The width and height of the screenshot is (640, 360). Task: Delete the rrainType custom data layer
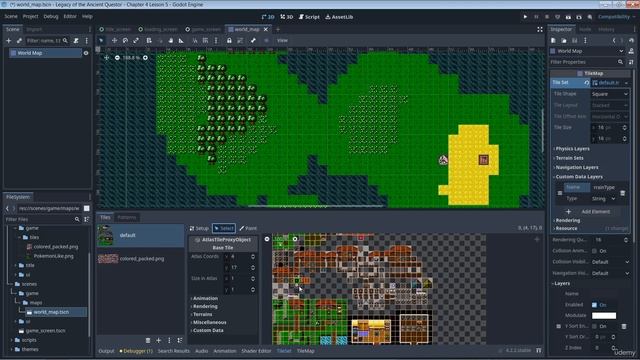point(622,193)
